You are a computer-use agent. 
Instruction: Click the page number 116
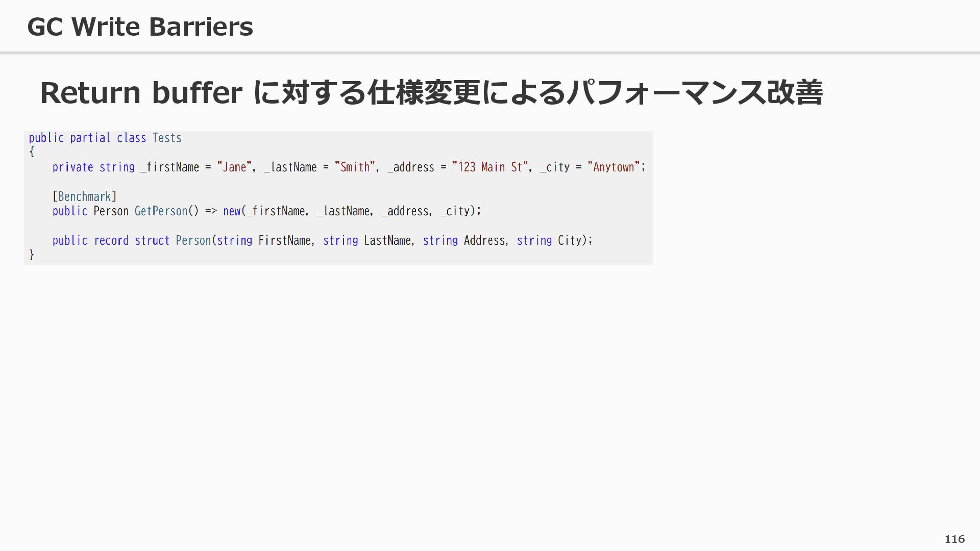click(x=954, y=539)
